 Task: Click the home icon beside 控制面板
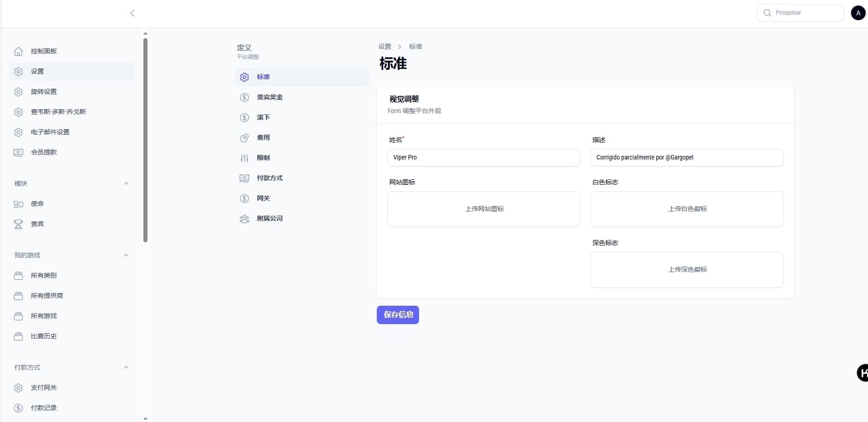pos(18,51)
